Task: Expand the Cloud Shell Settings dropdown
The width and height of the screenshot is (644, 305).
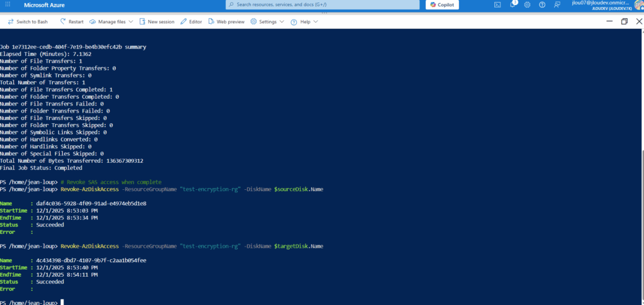Action: pos(267,21)
